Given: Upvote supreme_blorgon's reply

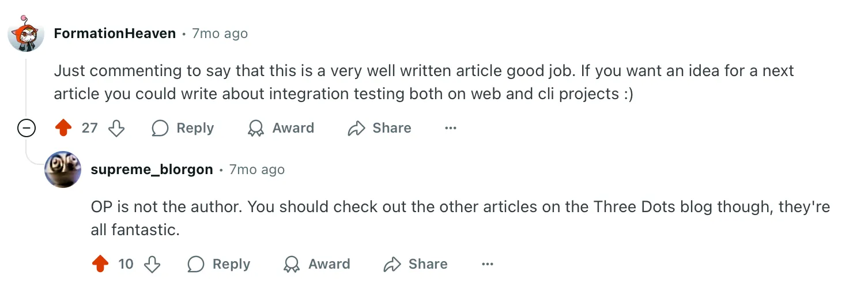Looking at the screenshot, I should (100, 264).
